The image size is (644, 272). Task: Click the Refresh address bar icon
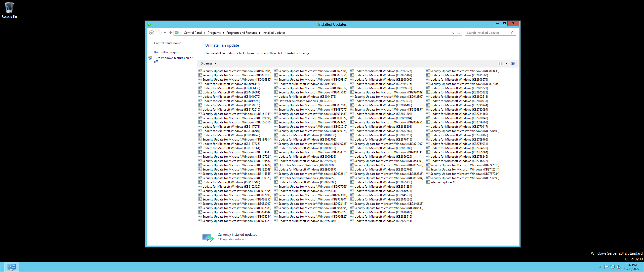[x=459, y=33]
